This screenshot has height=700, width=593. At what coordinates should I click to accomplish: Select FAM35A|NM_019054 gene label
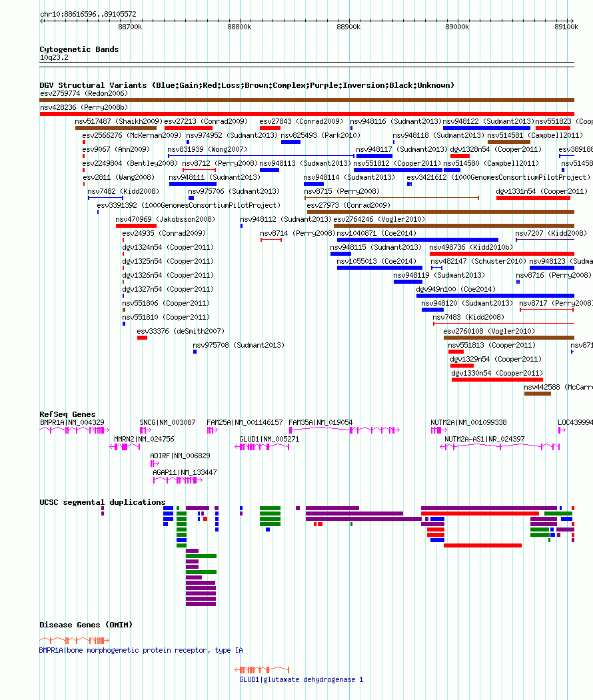tap(320, 422)
